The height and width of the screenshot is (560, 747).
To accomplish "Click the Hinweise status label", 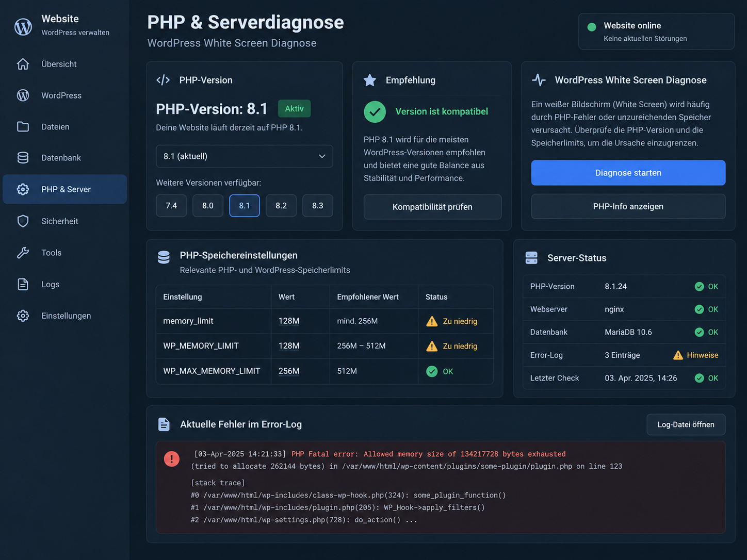I will pyautogui.click(x=703, y=355).
